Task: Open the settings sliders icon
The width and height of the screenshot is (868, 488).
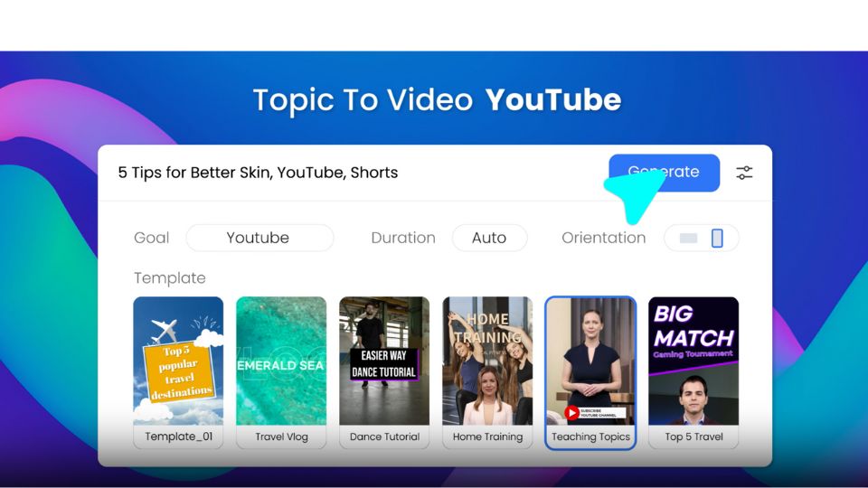Action: [x=744, y=173]
